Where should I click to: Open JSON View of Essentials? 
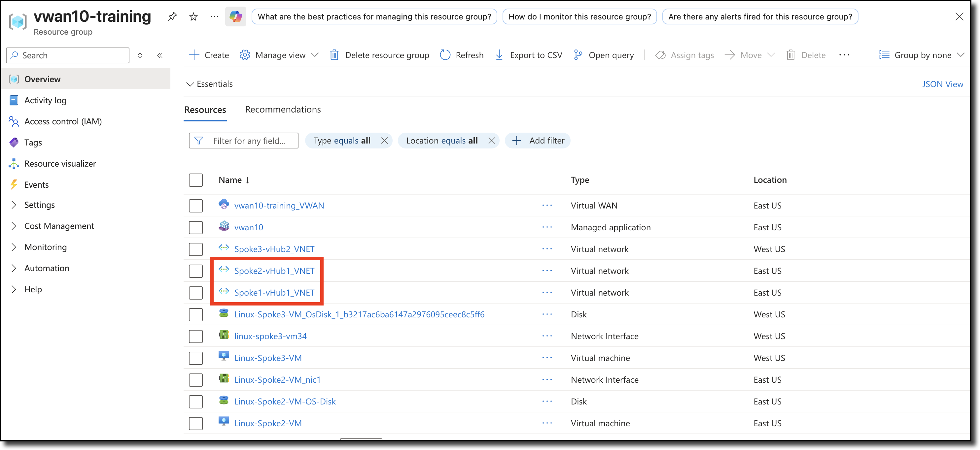coord(943,83)
